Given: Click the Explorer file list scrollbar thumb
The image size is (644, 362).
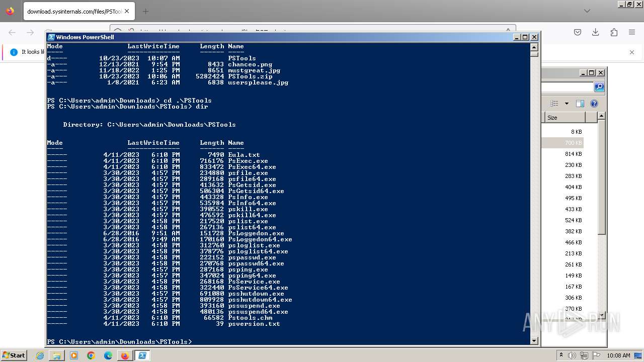Looking at the screenshot, I should pos(601,177).
